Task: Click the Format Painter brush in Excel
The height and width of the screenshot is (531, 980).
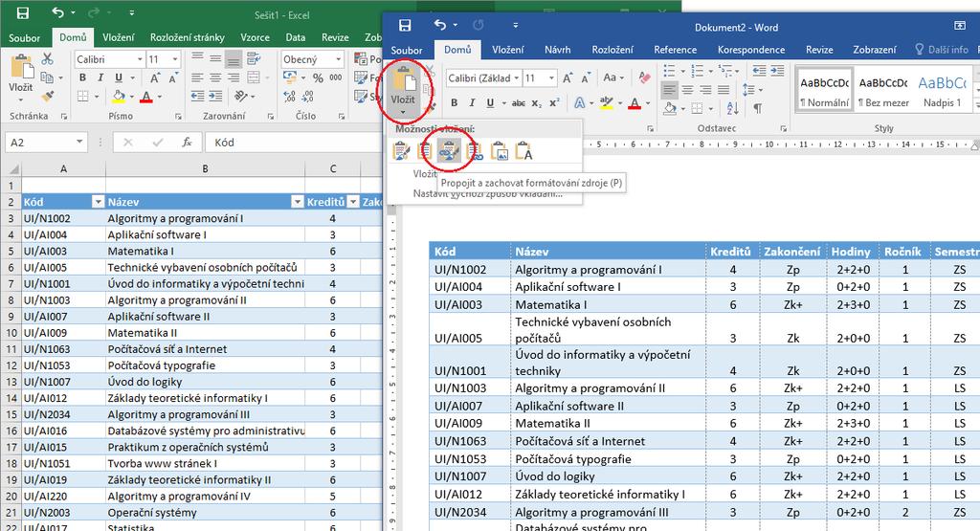Action: tap(48, 96)
